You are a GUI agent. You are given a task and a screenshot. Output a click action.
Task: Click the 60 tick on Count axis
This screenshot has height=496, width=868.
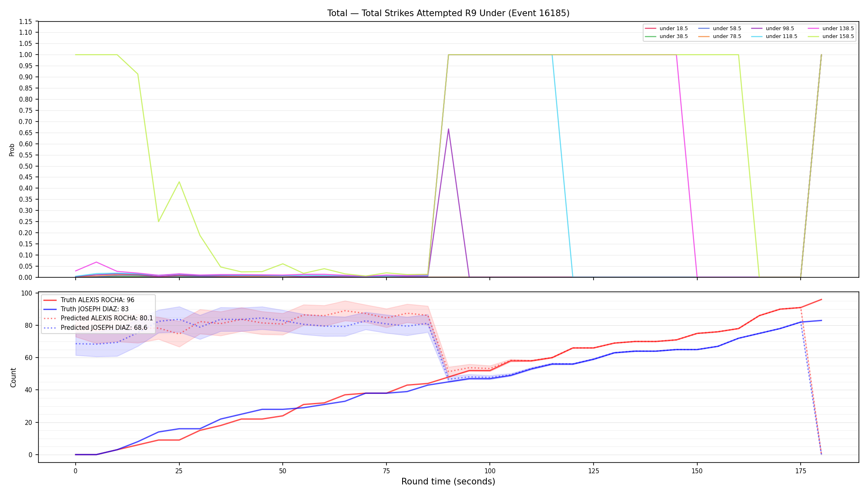29,358
